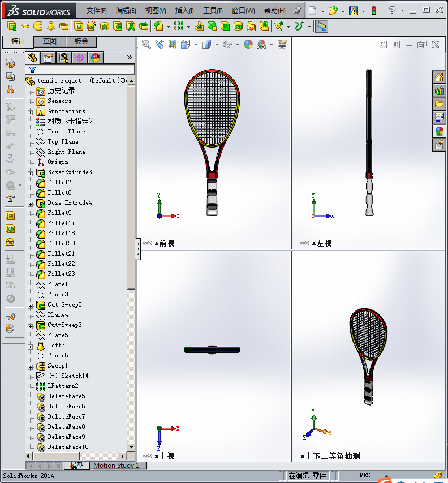Viewport: 448px width, 483px height.
Task: Expand the Sweep1 feature node
Action: coord(30,367)
